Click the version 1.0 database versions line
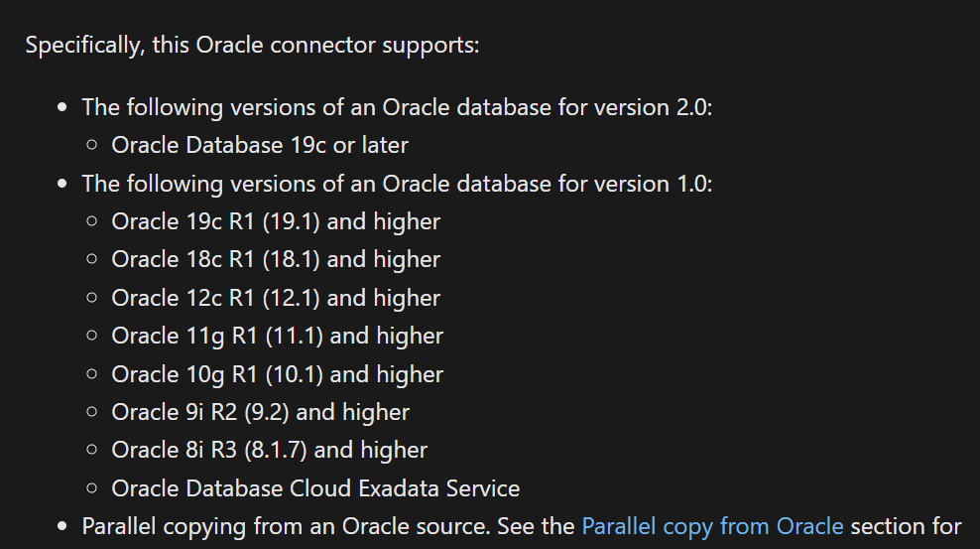Screen dimensions: 980x549 click(397, 183)
